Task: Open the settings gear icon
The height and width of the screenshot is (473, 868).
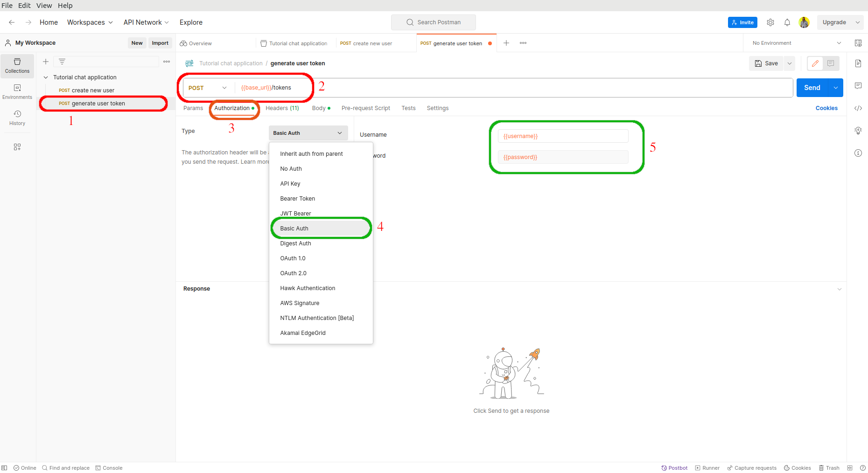Action: [x=770, y=22]
